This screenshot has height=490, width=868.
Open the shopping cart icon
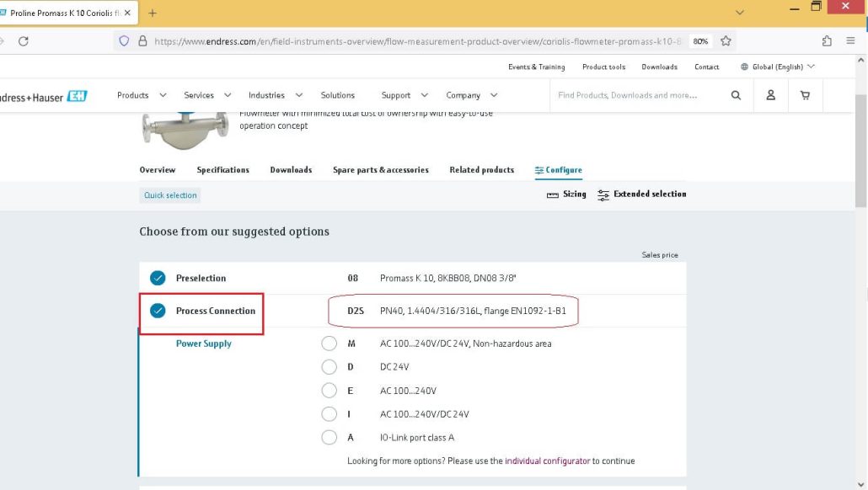coord(805,95)
